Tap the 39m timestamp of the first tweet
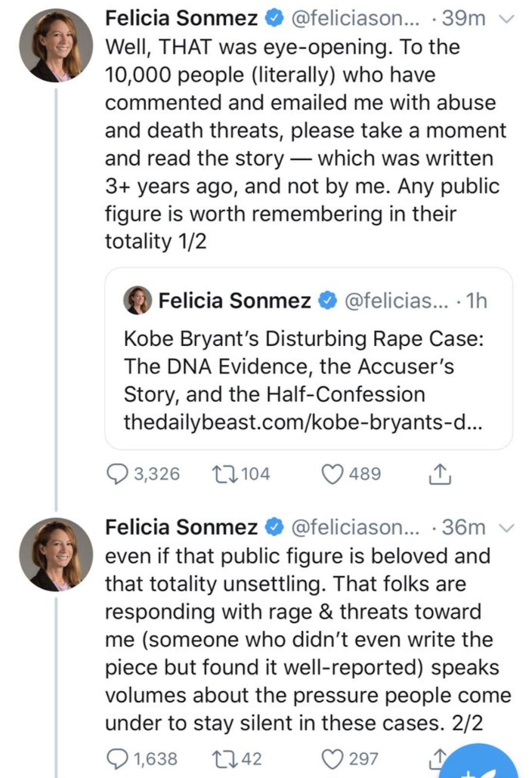Image resolution: width=532 pixels, height=778 pixels. [463, 18]
